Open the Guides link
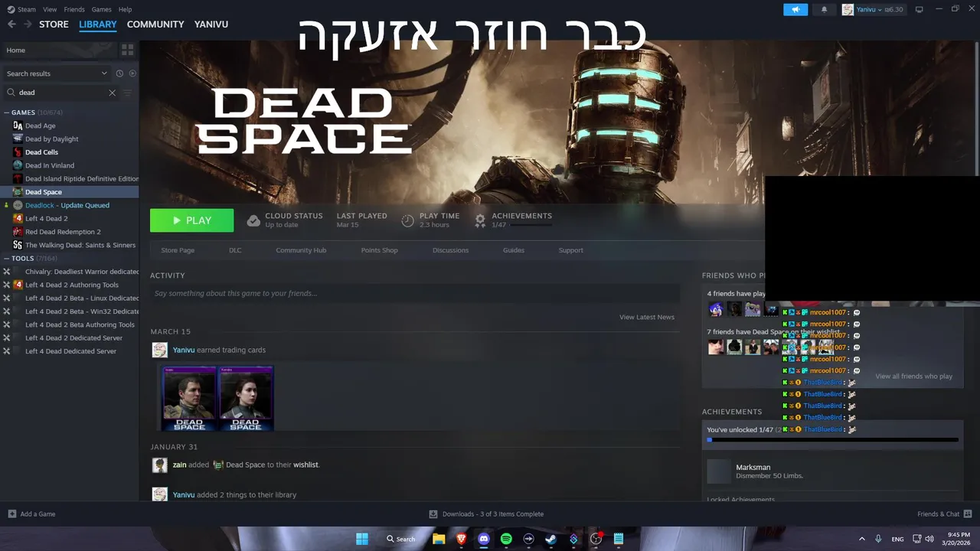Image resolution: width=980 pixels, height=551 pixels. (x=514, y=250)
